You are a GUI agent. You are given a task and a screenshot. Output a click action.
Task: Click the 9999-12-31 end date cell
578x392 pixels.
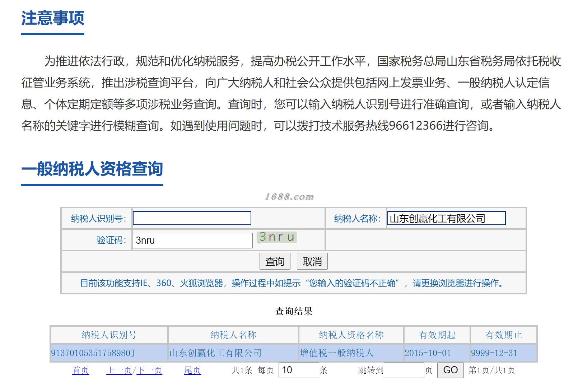pos(504,353)
